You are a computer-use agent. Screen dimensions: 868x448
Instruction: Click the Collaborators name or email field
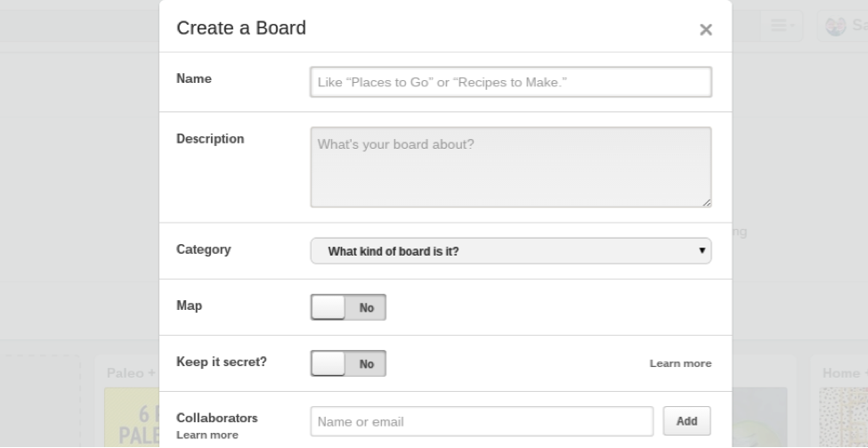tap(482, 421)
